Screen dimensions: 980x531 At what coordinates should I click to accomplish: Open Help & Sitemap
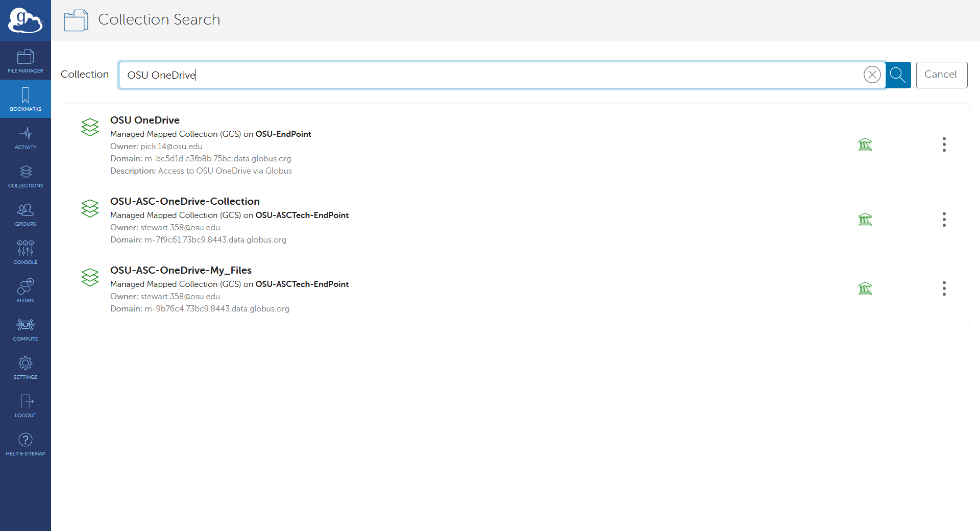coord(26,444)
